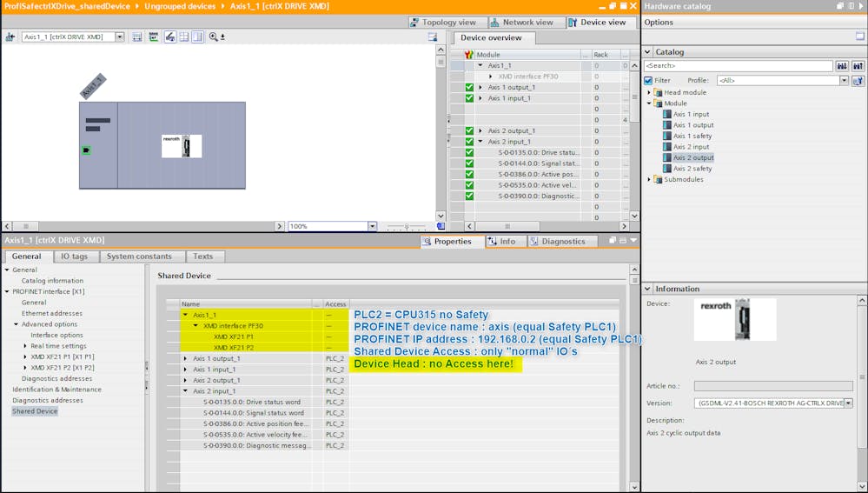Click in the catalog Search field
This screenshot has width=868, height=493.
point(739,66)
